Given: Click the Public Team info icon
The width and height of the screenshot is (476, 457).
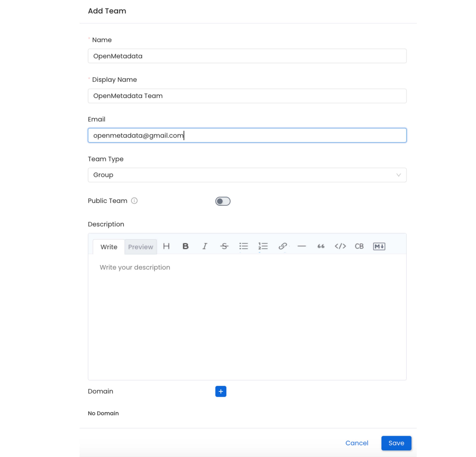Looking at the screenshot, I should coord(134,200).
